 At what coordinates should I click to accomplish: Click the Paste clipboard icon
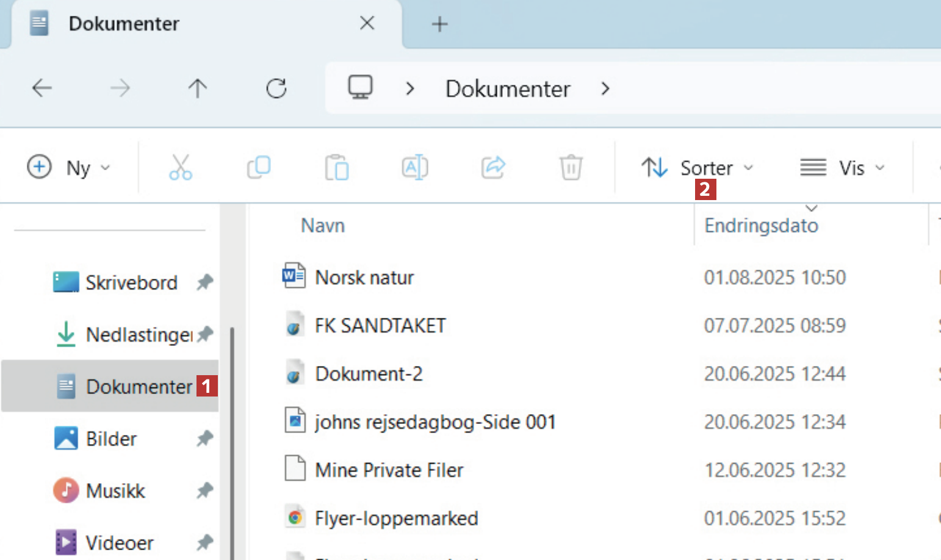[x=337, y=167]
